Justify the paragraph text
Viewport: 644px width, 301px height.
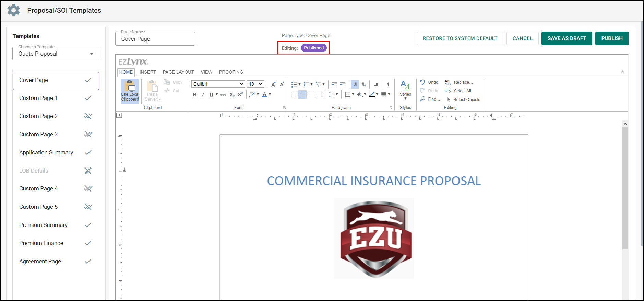pos(319,95)
